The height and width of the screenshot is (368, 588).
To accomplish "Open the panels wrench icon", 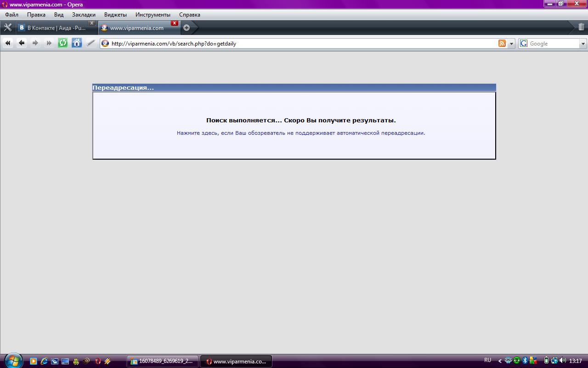I will click(7, 28).
